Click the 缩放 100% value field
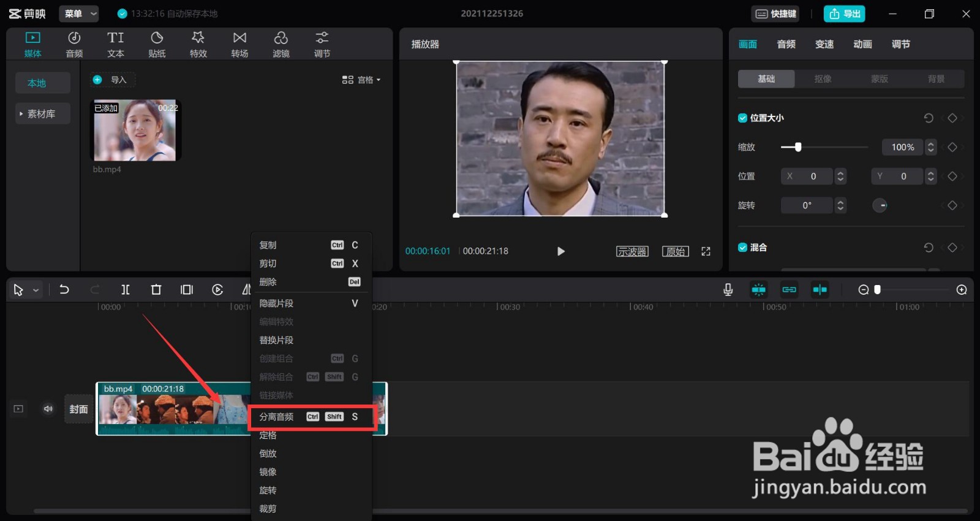980x521 pixels. (902, 147)
